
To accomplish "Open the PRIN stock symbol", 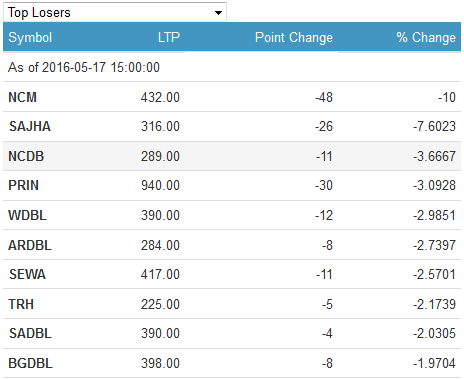I will [23, 185].
